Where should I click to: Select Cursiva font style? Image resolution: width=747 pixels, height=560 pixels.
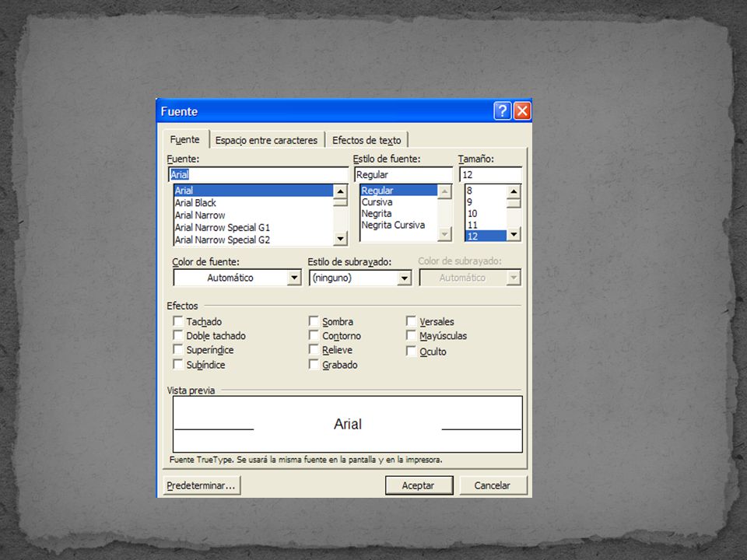(x=398, y=202)
